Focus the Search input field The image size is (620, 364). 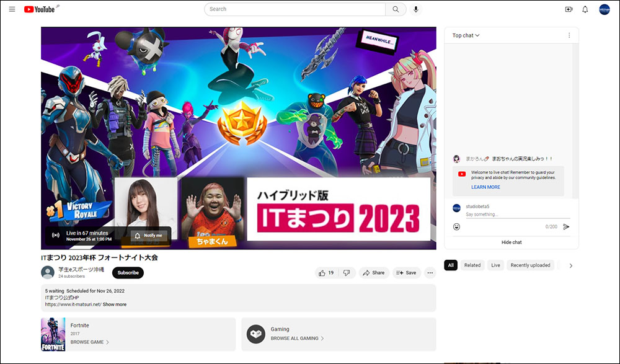coord(295,9)
